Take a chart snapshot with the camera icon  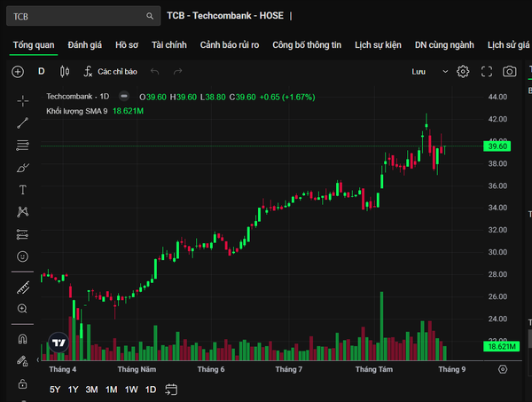point(509,72)
